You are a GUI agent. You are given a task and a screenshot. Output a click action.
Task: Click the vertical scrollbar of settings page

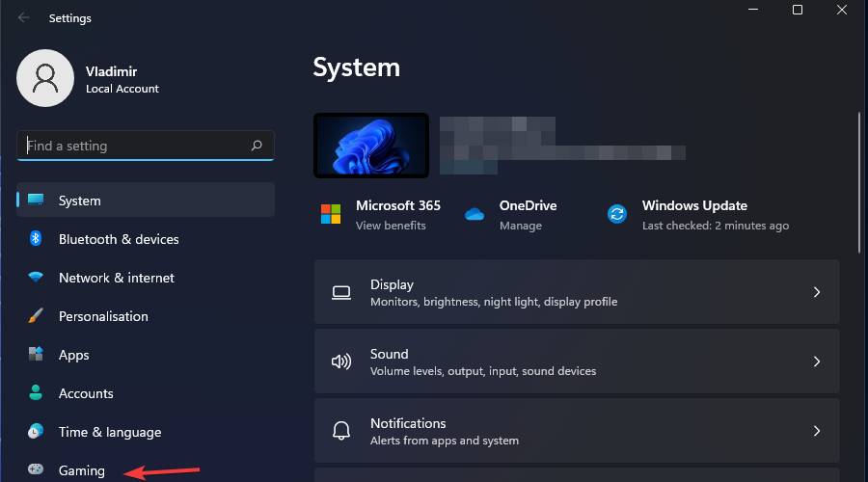pos(859,182)
